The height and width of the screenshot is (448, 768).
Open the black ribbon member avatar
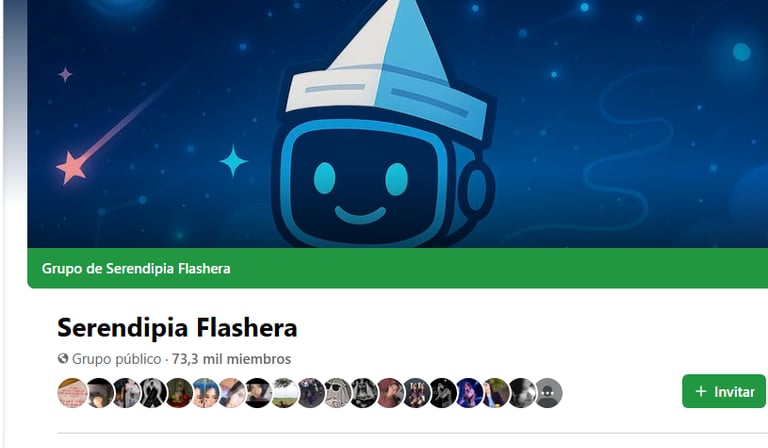coord(152,393)
